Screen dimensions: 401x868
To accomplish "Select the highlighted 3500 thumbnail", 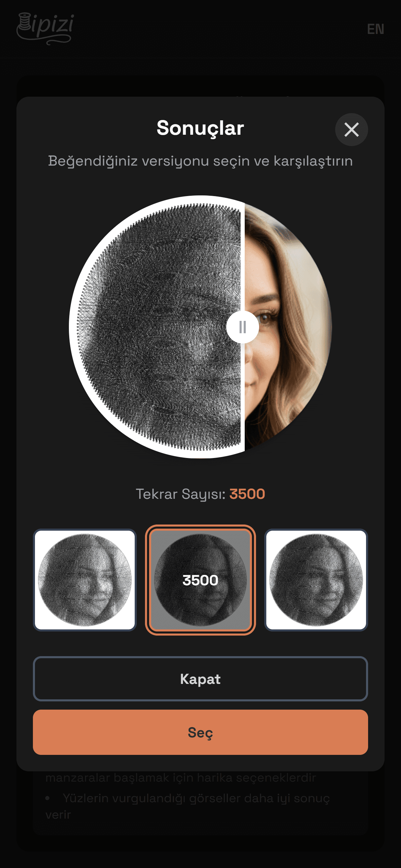I will point(200,580).
